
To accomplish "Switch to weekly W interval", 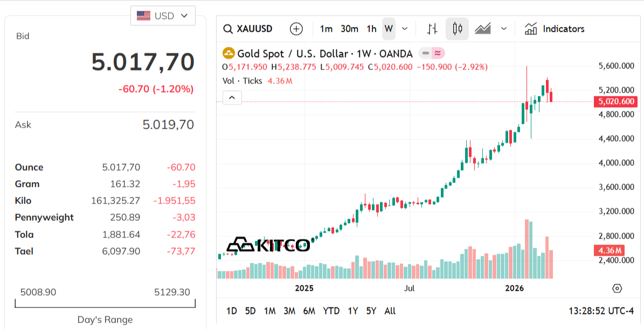I will pyautogui.click(x=389, y=29).
